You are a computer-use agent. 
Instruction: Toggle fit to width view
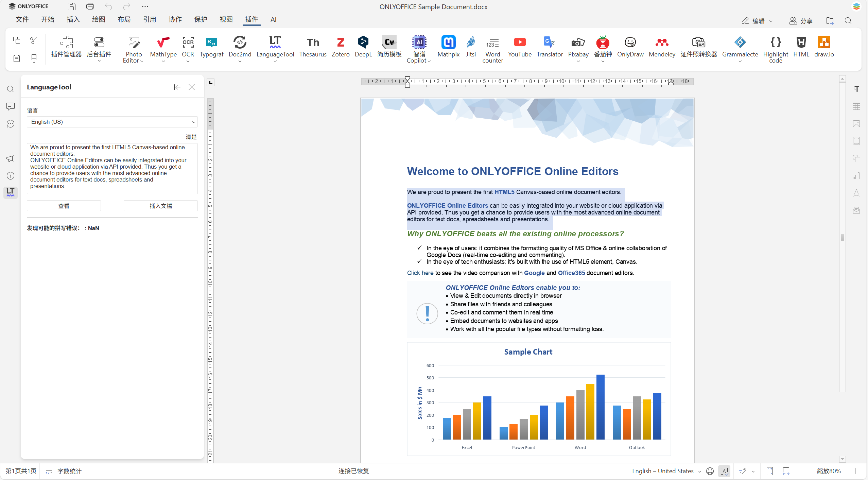point(786,471)
